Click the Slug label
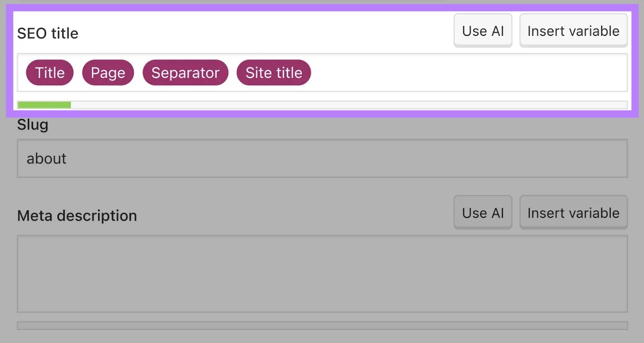Viewport: 644px width, 343px height. [x=33, y=125]
